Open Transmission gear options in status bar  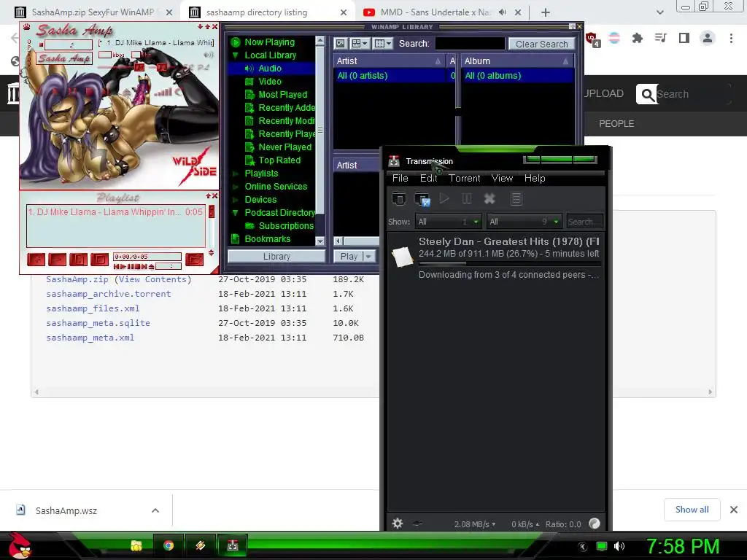point(398,524)
